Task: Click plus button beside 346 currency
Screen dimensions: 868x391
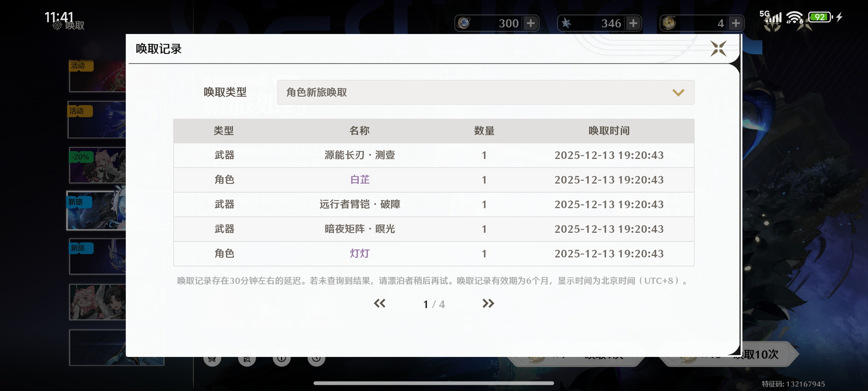Action: [633, 23]
